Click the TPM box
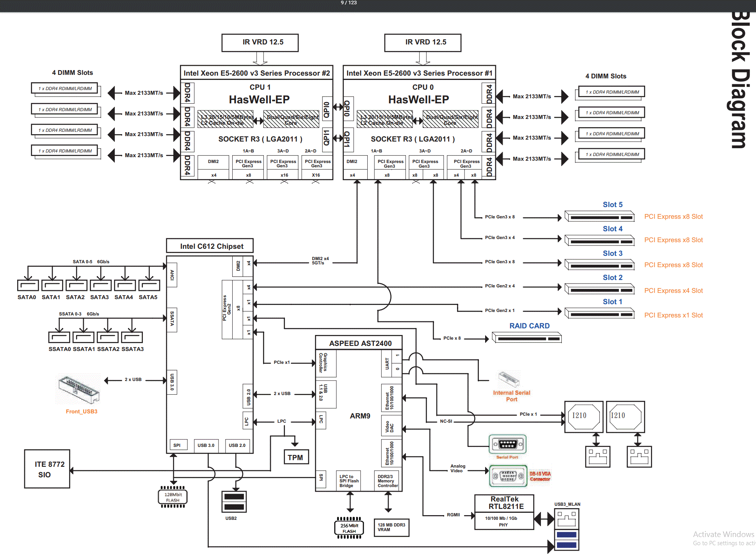This screenshot has width=756, height=560. pos(296,457)
